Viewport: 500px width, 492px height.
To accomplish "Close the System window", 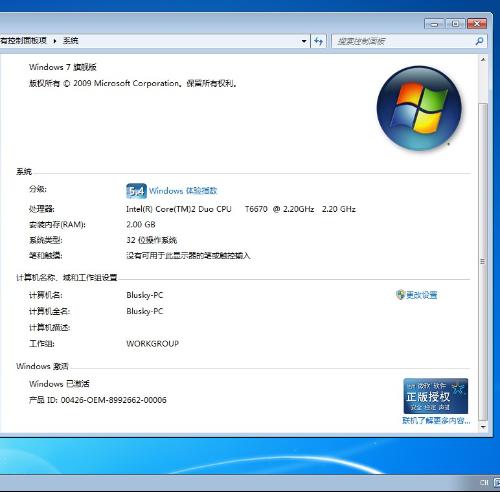I will coord(477,24).
